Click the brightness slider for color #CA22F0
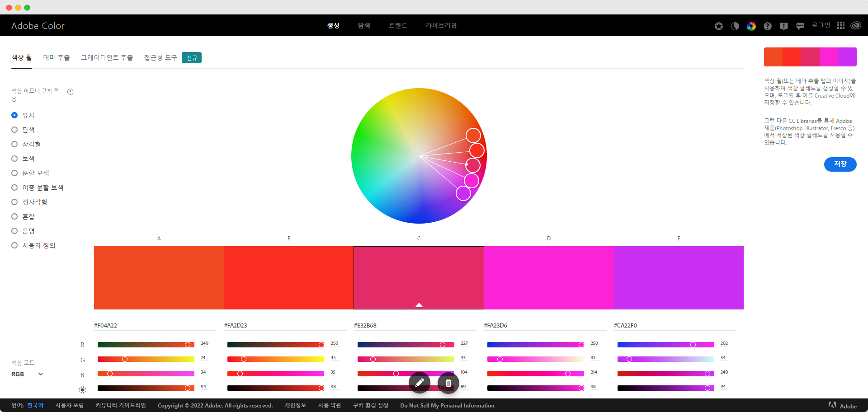Image resolution: width=868 pixels, height=412 pixels. click(x=666, y=388)
